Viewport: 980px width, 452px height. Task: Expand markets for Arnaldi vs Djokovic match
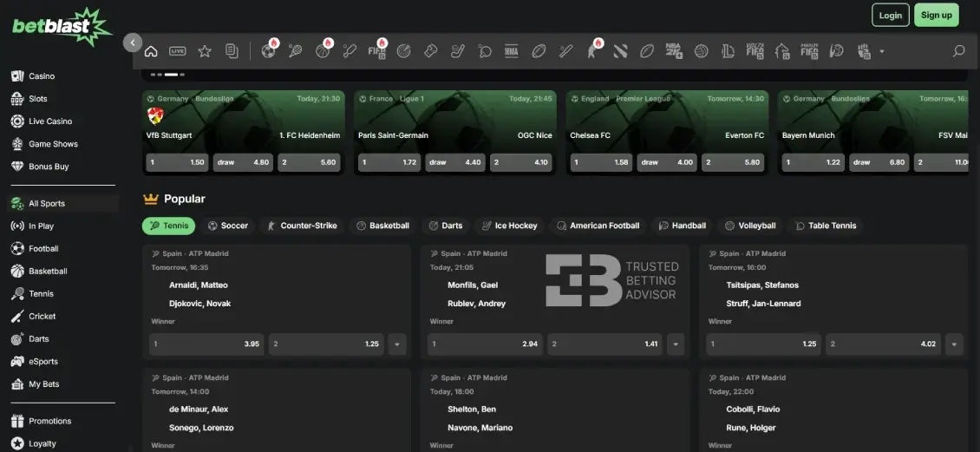(x=397, y=344)
